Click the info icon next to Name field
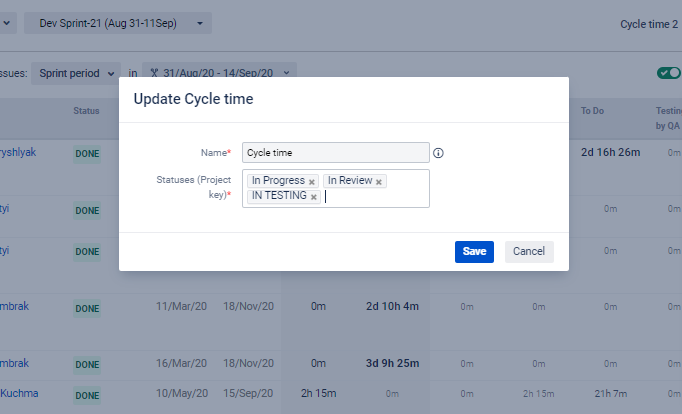682x414 pixels. point(438,153)
